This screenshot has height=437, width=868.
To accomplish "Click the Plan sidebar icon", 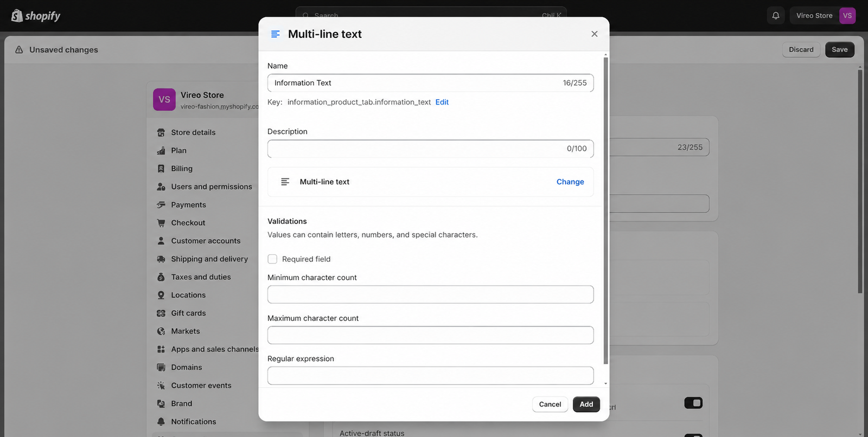I will click(161, 151).
